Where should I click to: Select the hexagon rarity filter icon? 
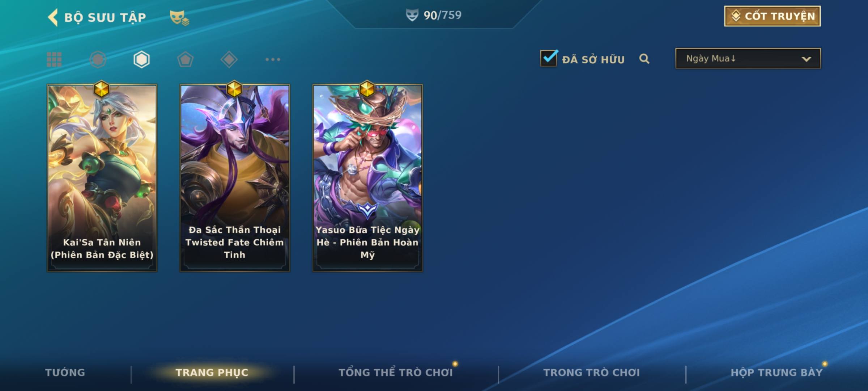coord(141,59)
